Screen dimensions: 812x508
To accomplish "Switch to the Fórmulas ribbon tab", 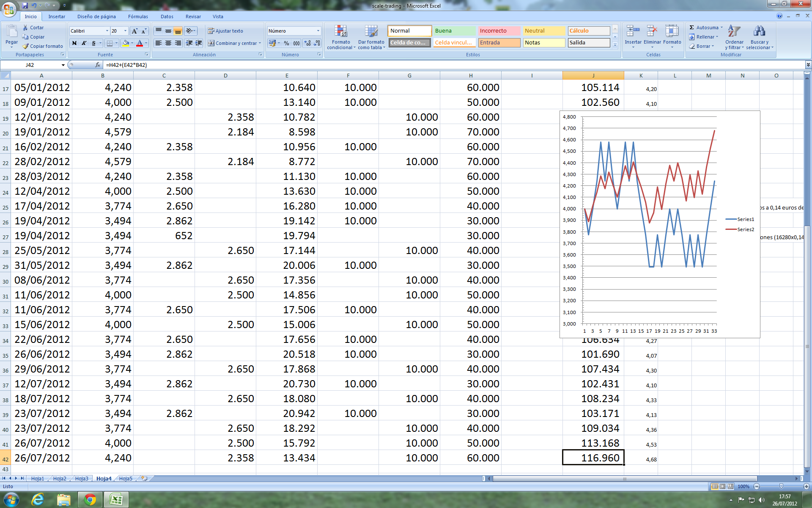I will coord(138,17).
